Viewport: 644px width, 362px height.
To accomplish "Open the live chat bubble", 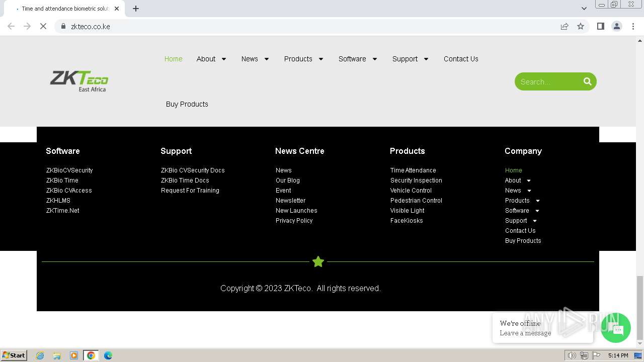I will 615,328.
